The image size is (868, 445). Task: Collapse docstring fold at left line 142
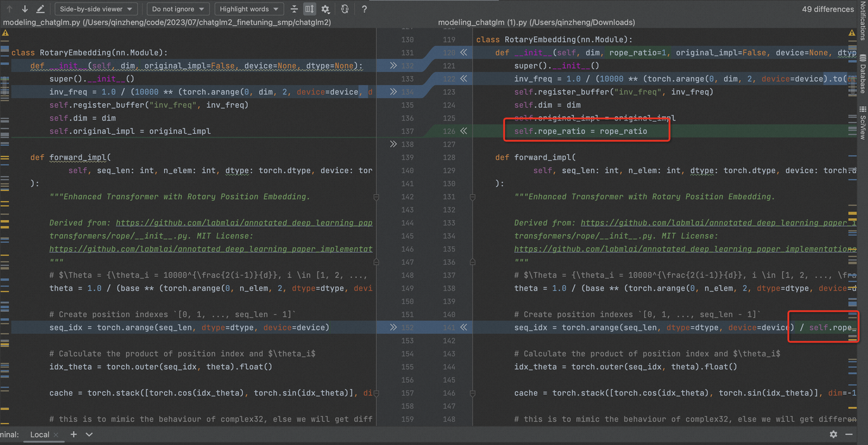click(376, 197)
